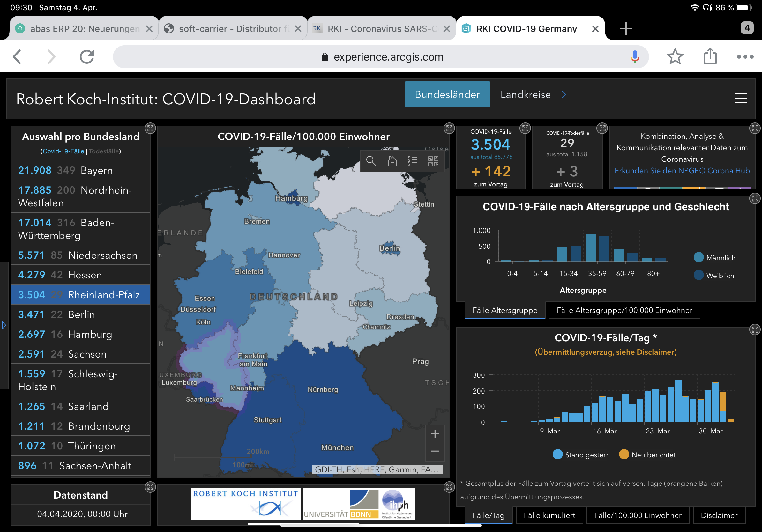Open the NPGEO Corona Hub link
Image resolution: width=762 pixels, height=532 pixels.
point(682,171)
